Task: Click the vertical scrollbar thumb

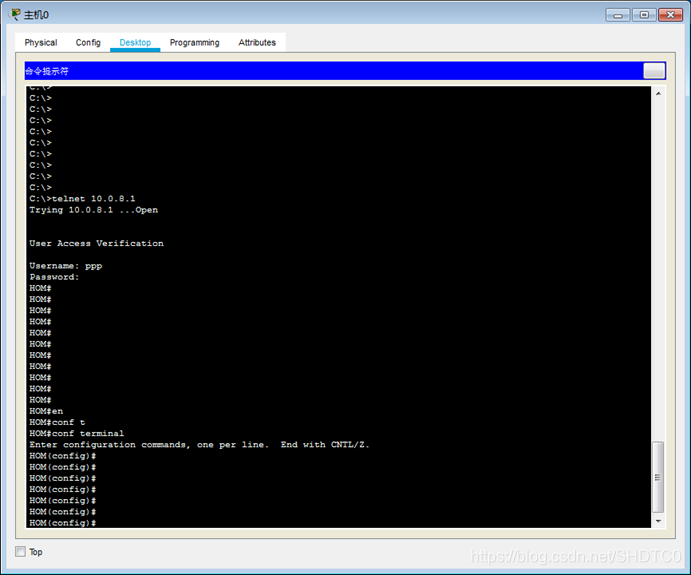Action: click(x=658, y=477)
